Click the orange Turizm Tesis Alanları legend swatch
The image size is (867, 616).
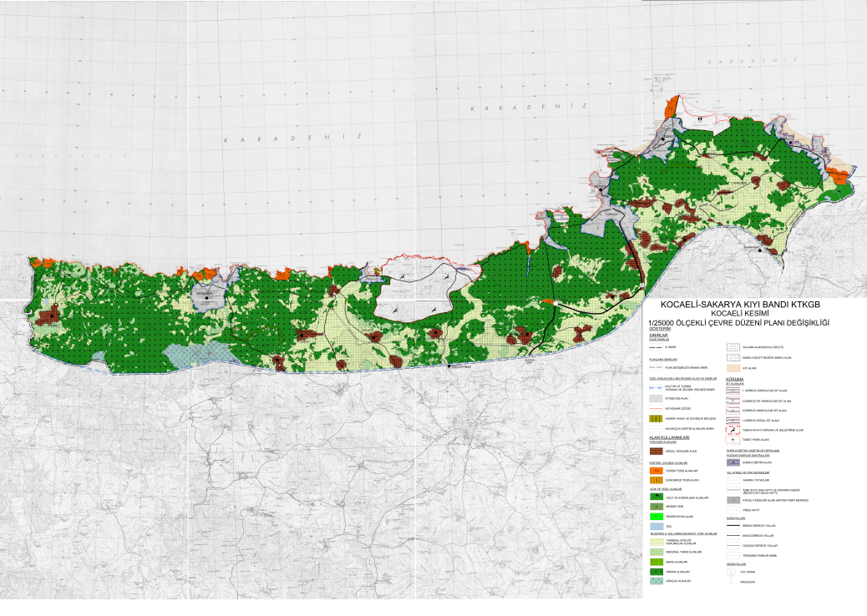(657, 471)
